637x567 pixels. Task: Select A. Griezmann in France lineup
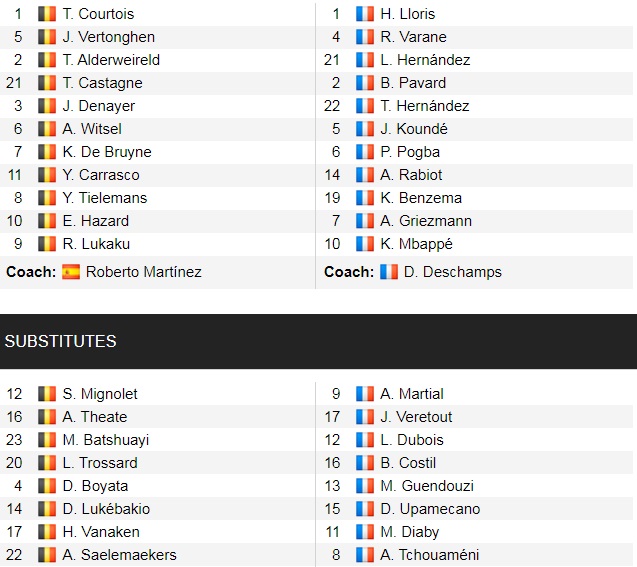(x=426, y=221)
